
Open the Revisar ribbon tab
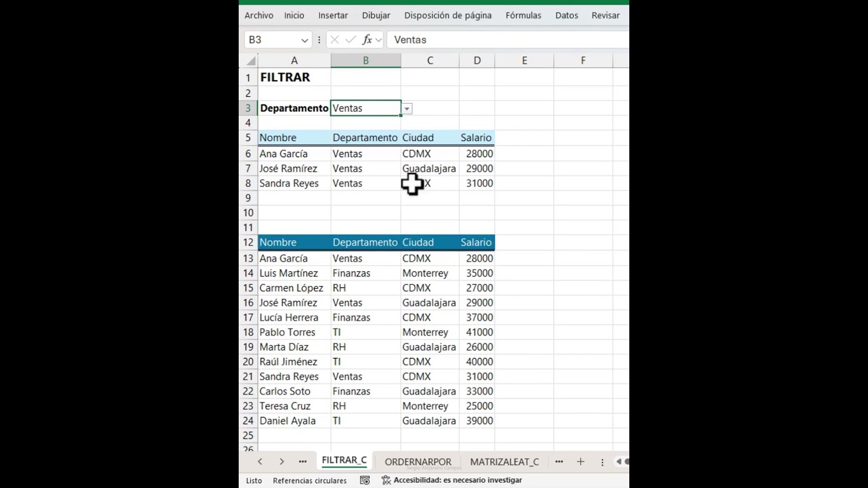pyautogui.click(x=606, y=15)
